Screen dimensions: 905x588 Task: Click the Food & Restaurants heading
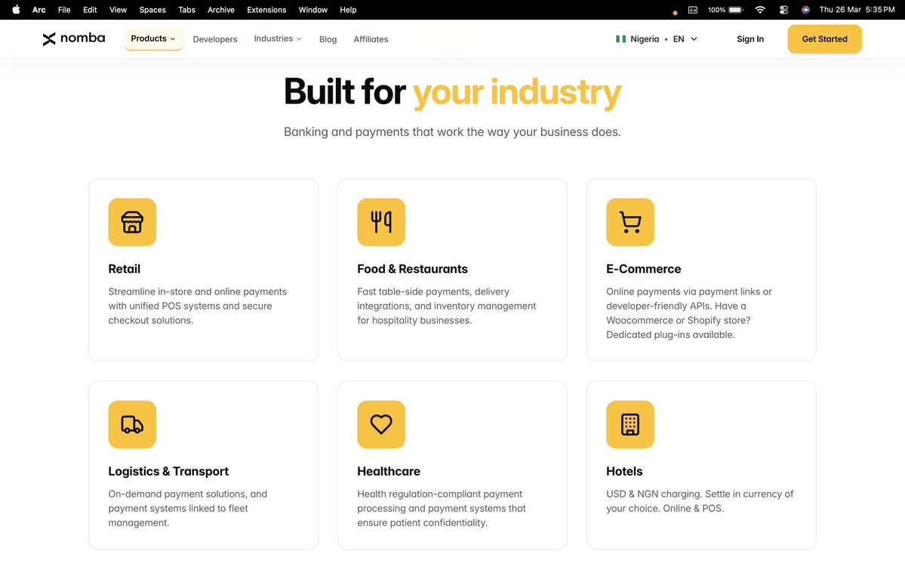coord(412,269)
